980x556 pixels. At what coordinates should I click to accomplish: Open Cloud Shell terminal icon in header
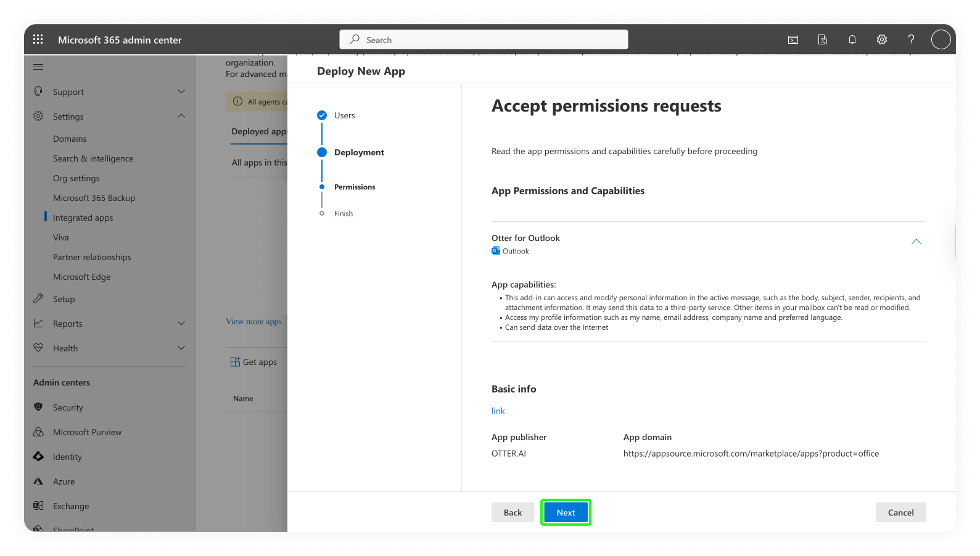tap(793, 39)
